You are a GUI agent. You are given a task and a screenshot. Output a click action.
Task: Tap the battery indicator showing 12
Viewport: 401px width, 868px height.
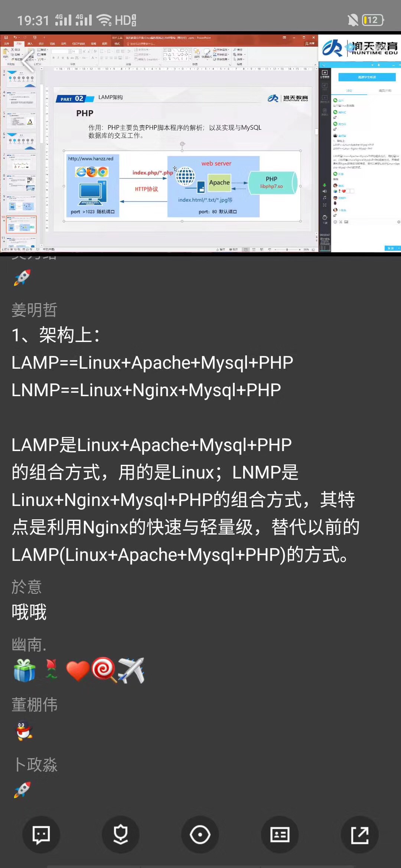373,20
